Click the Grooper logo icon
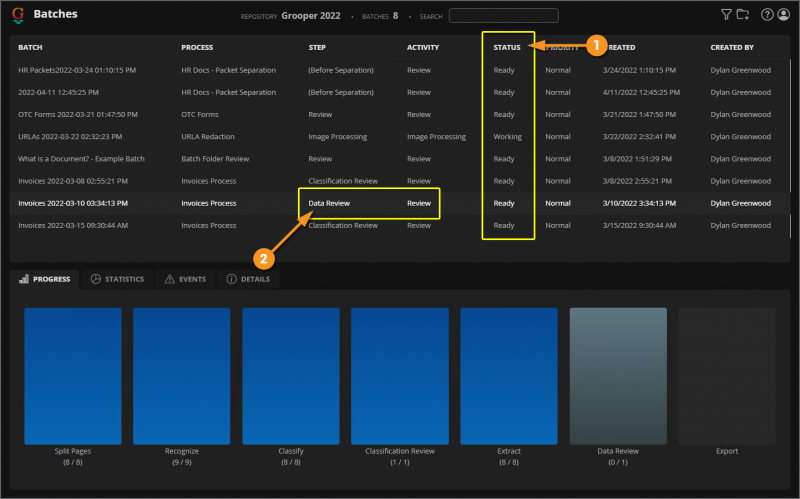Screen dimensions: 800x499 tap(18, 15)
